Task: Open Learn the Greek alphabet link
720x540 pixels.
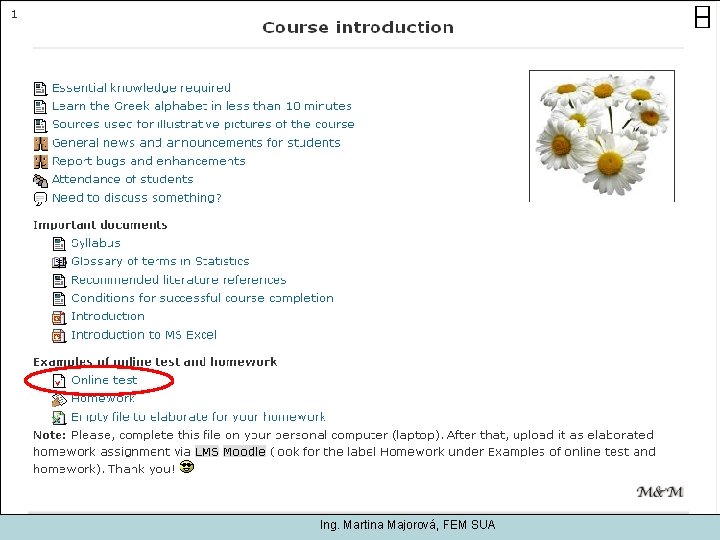Action: pyautogui.click(x=202, y=106)
